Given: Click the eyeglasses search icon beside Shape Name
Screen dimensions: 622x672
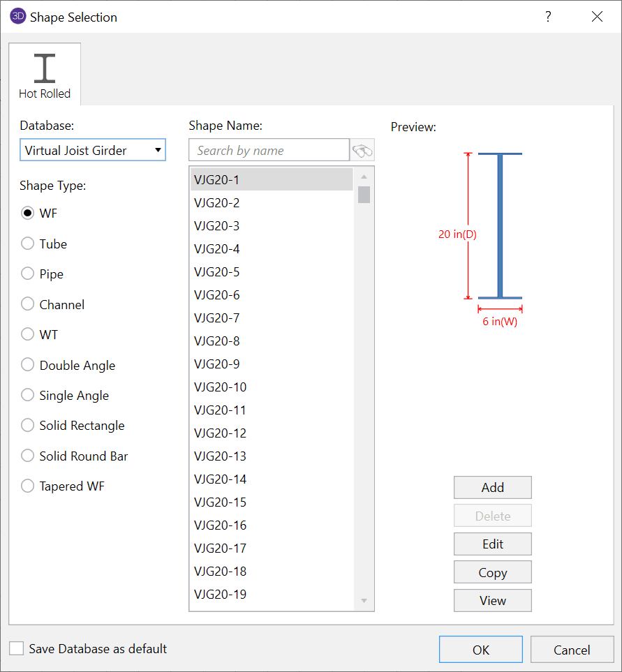Looking at the screenshot, I should [362, 149].
